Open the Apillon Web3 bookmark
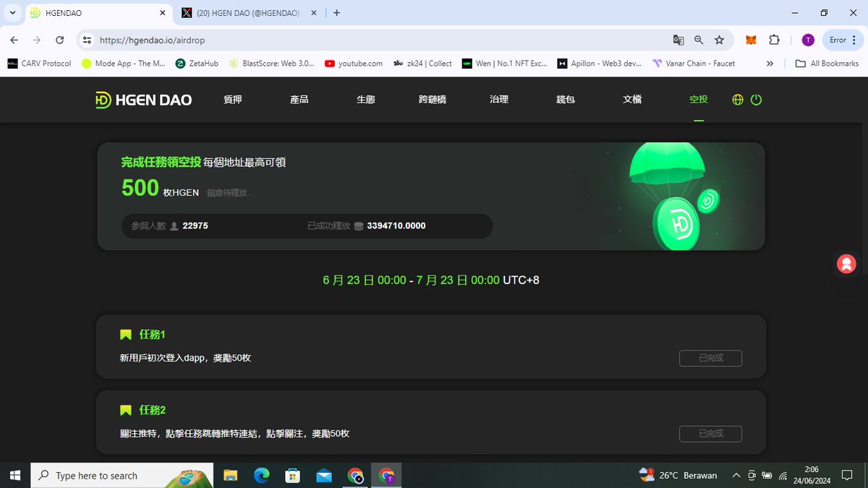Viewport: 868px width, 488px height. point(600,64)
